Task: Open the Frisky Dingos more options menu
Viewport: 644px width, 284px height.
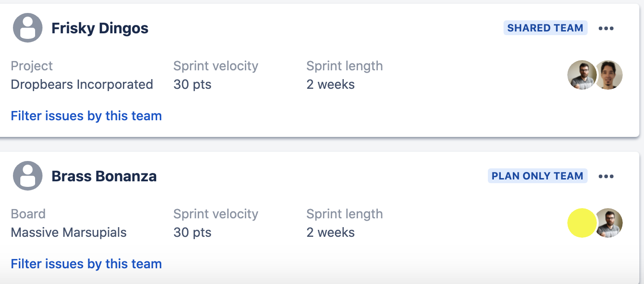Action: click(x=606, y=28)
